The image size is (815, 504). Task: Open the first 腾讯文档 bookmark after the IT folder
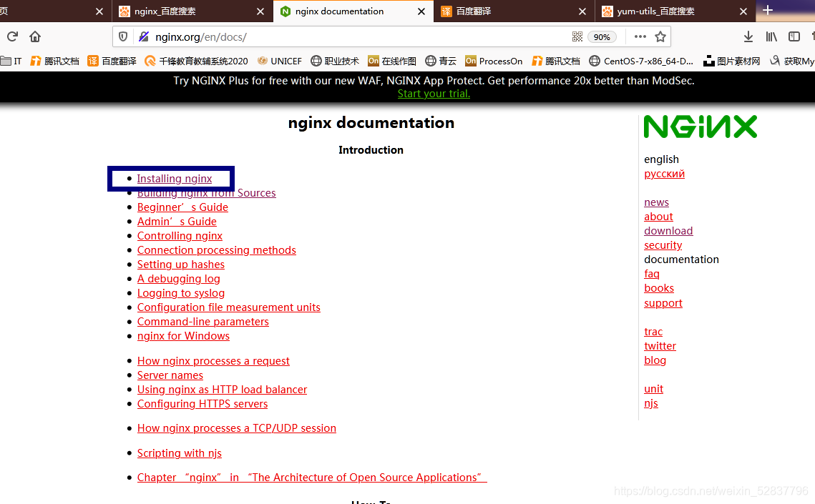click(x=54, y=61)
